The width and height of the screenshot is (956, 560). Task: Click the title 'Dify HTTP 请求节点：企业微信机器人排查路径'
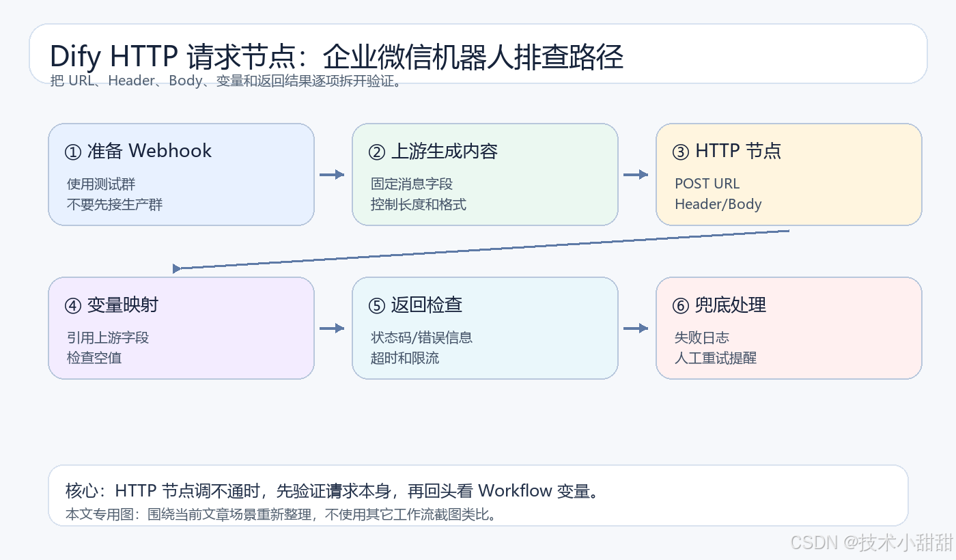[x=337, y=57]
